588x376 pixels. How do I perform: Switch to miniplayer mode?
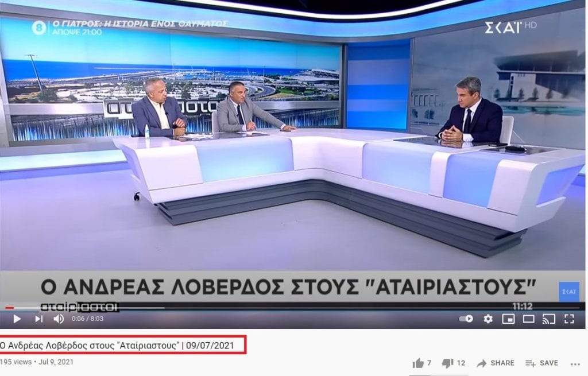click(508, 319)
